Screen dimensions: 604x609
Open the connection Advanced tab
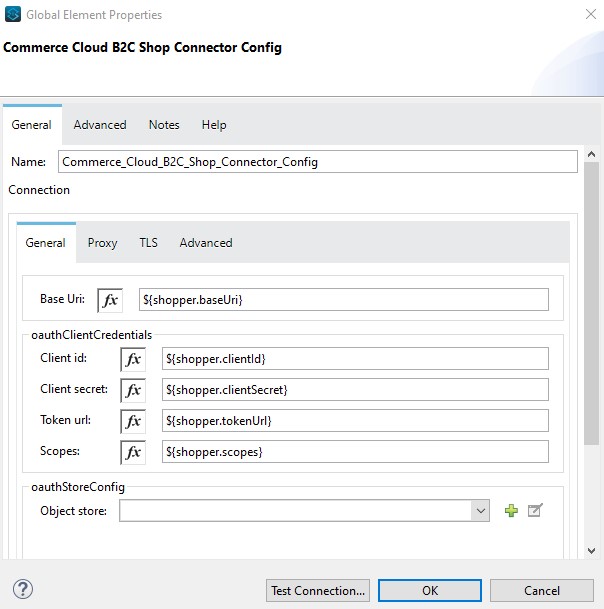pyautogui.click(x=206, y=243)
